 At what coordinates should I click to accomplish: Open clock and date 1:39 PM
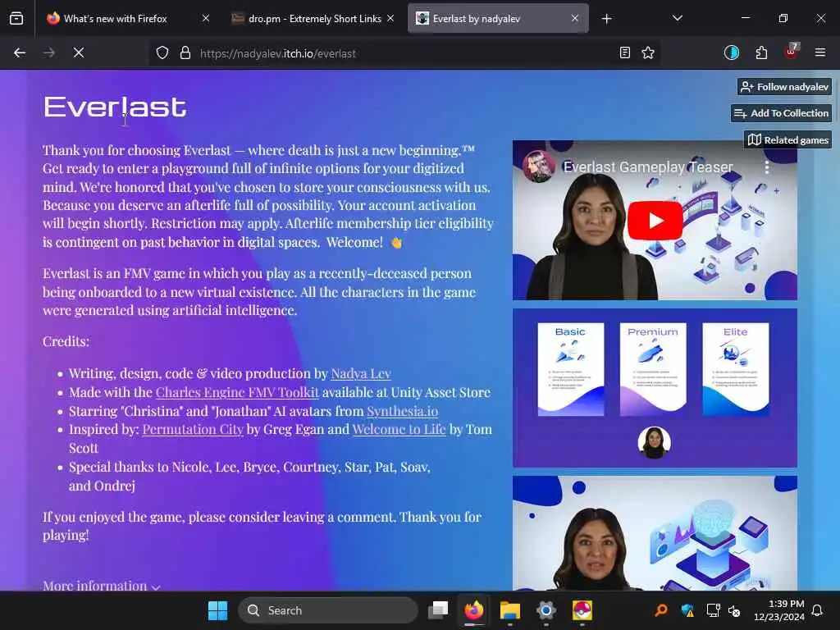(779, 610)
